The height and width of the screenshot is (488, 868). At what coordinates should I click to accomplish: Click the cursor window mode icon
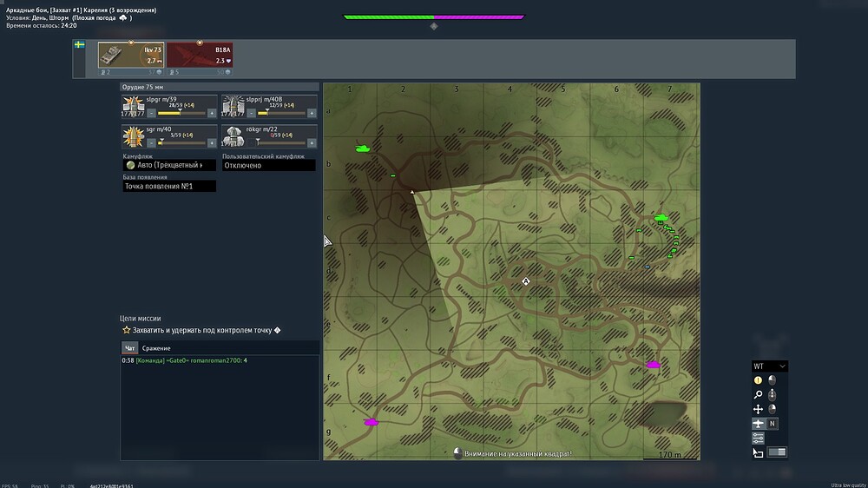click(758, 452)
